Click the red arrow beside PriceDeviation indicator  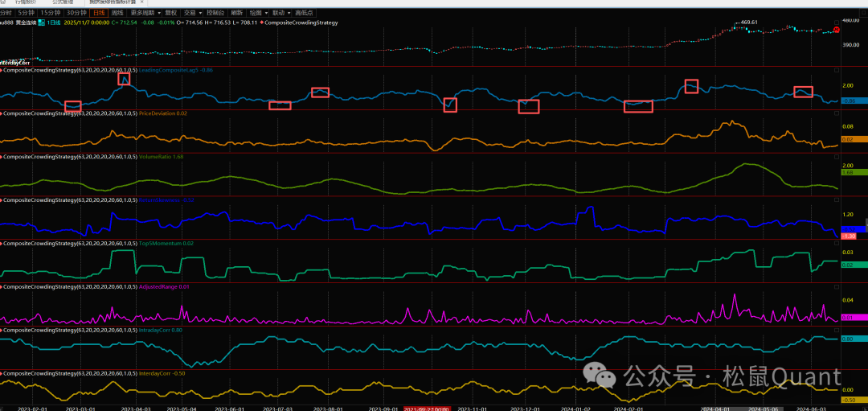point(2,113)
